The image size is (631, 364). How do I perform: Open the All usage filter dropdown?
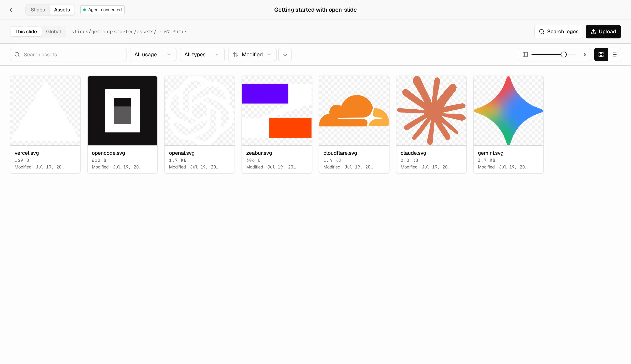pos(153,54)
